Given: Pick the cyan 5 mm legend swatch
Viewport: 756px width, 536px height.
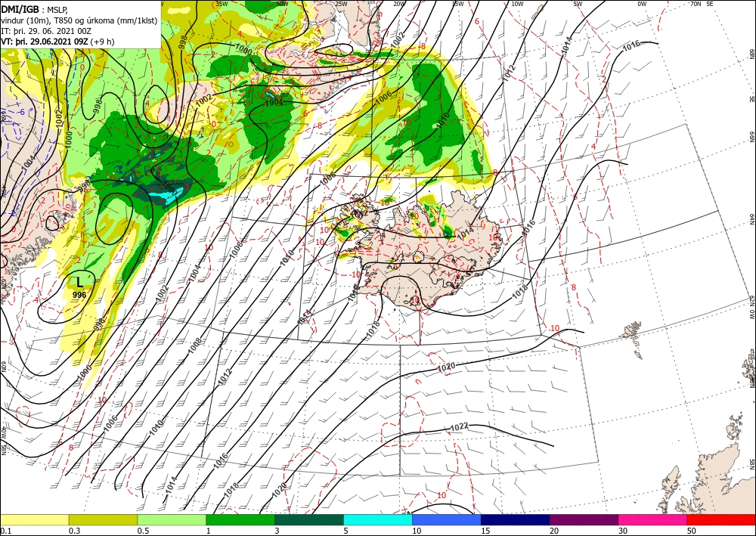Looking at the screenshot, I should (378, 519).
